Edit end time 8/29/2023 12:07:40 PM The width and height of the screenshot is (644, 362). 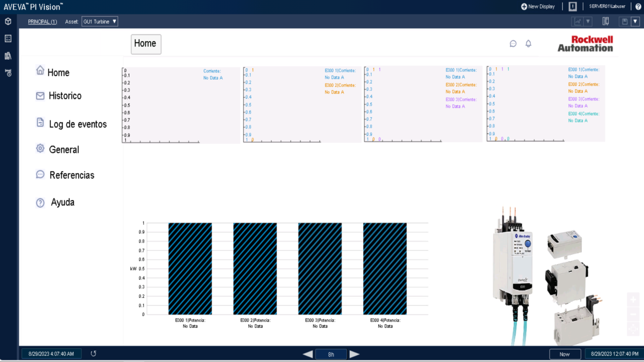click(614, 354)
